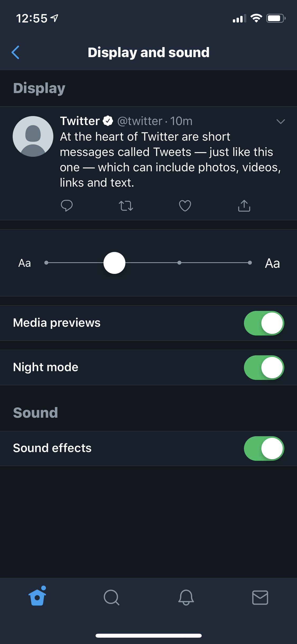Open the Notifications bell tab
297x644 pixels.
tap(186, 597)
